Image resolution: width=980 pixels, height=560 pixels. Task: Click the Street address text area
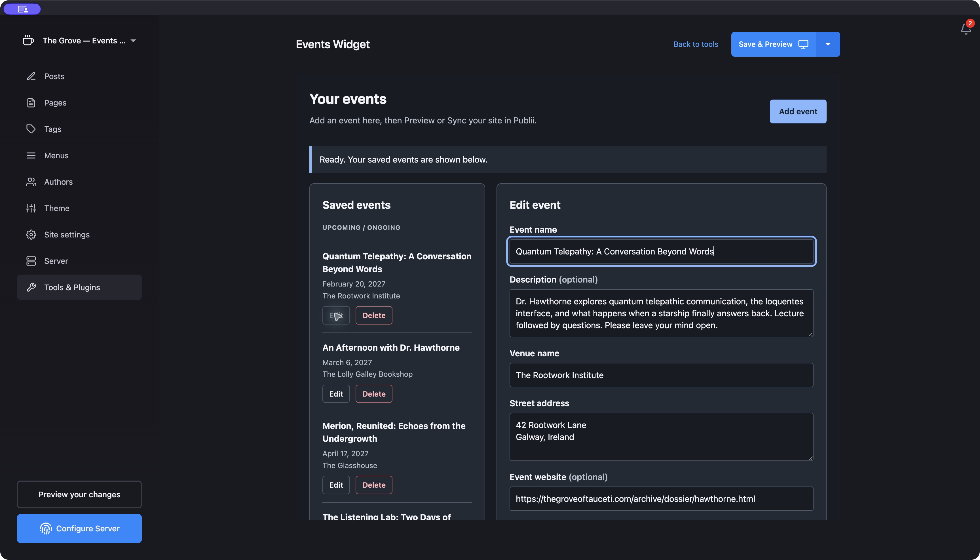[x=661, y=437]
